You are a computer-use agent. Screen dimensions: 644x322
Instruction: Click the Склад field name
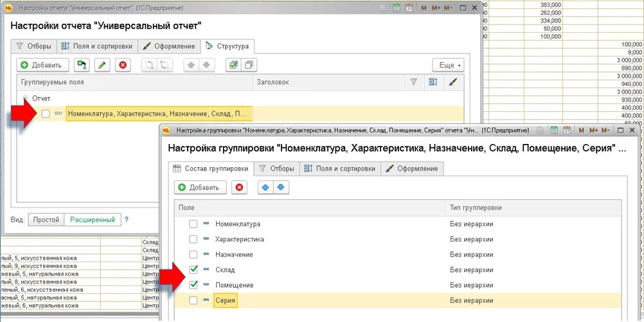(225, 270)
